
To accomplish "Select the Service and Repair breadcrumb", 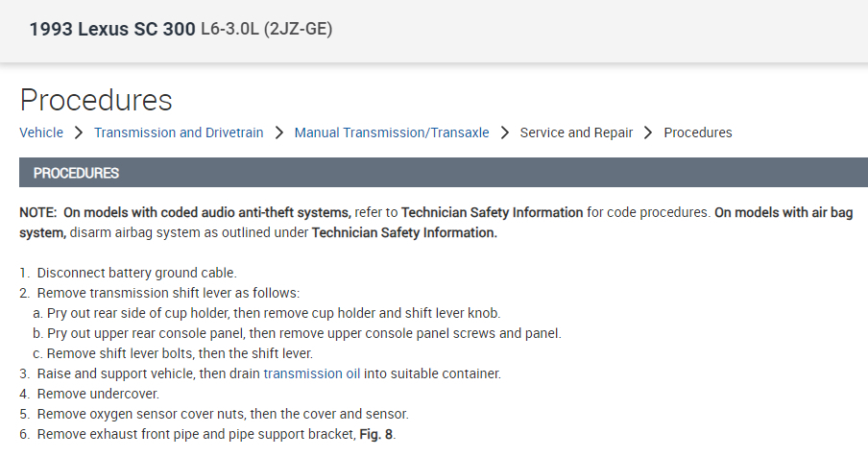I will tap(576, 132).
